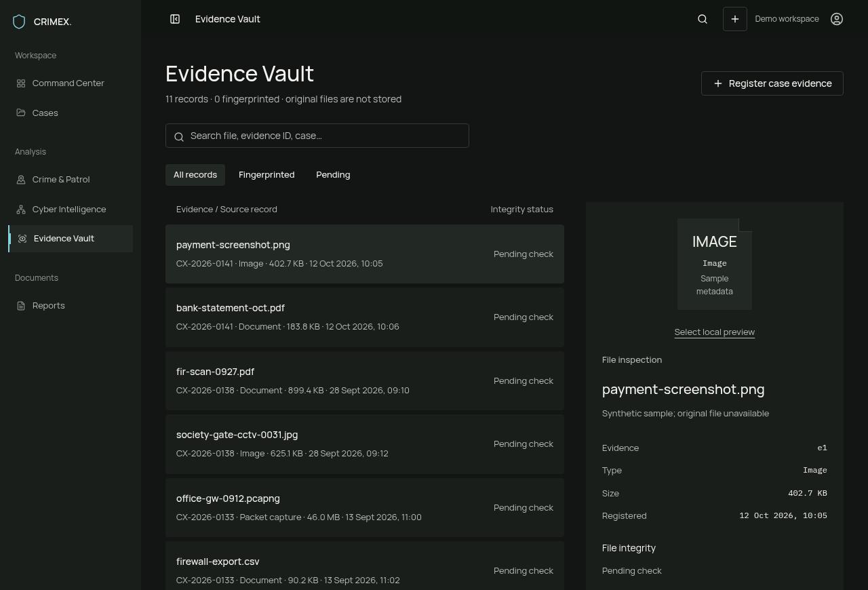Open Command Center in sidebar
Screen dimensions: 868x590
click(71, 83)
